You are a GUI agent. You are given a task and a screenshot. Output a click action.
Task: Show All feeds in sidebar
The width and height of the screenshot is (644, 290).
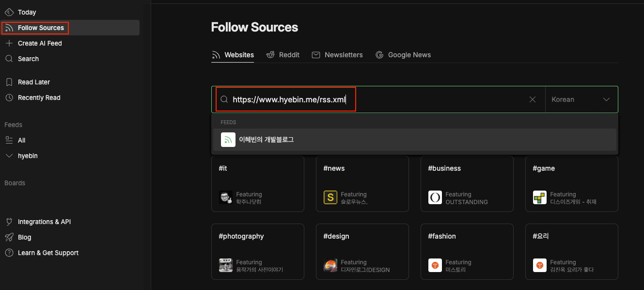click(21, 140)
